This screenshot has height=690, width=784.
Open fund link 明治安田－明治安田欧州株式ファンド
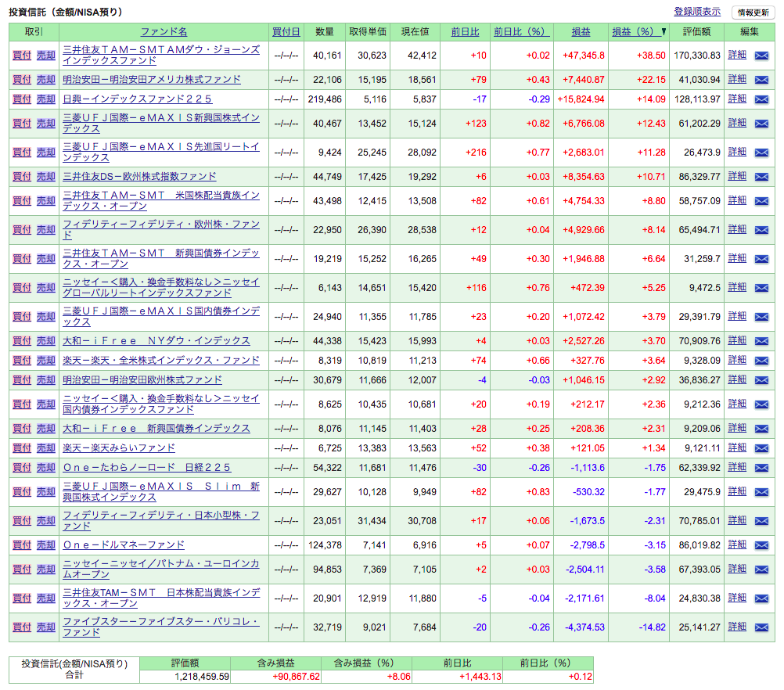(142, 380)
